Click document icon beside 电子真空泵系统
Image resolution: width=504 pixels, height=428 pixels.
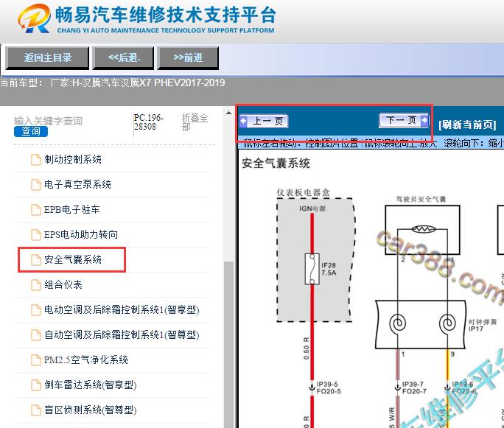35,185
